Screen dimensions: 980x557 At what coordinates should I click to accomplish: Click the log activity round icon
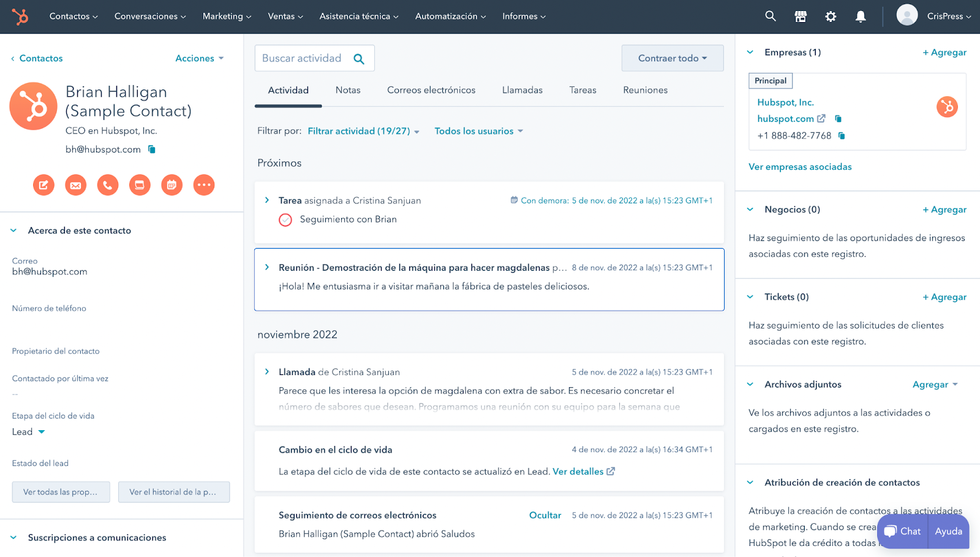coord(140,184)
